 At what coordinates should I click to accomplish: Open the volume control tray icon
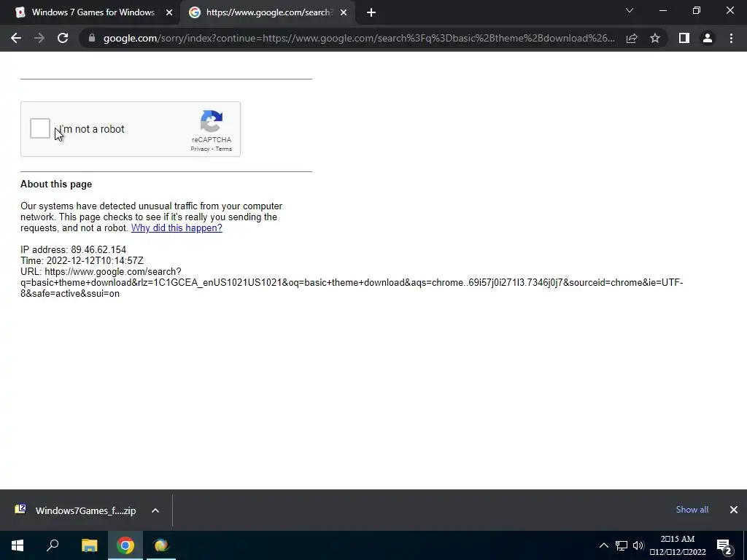pos(638,545)
